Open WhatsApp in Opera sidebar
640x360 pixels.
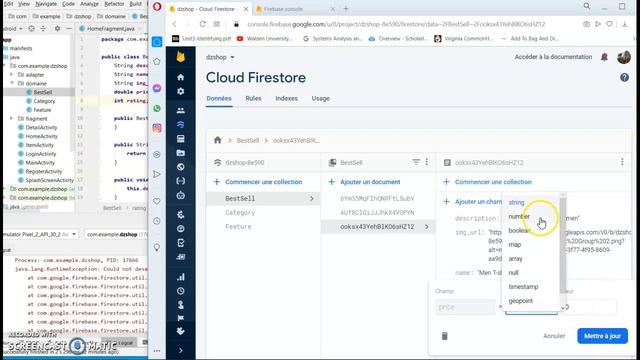point(157,109)
